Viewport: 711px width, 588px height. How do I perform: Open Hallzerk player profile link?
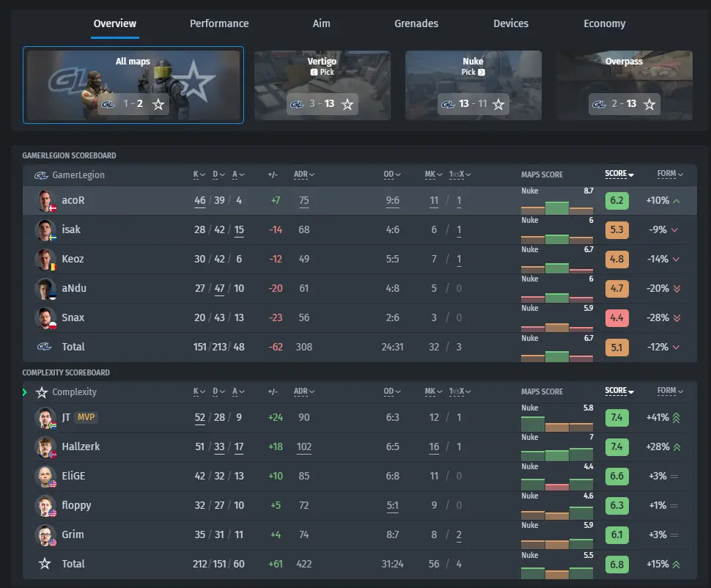pos(81,446)
